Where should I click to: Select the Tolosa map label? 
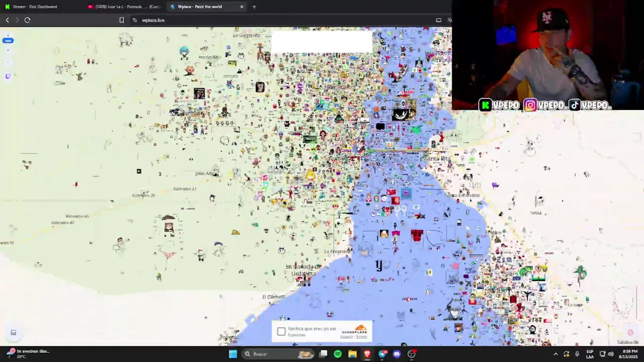(x=535, y=213)
